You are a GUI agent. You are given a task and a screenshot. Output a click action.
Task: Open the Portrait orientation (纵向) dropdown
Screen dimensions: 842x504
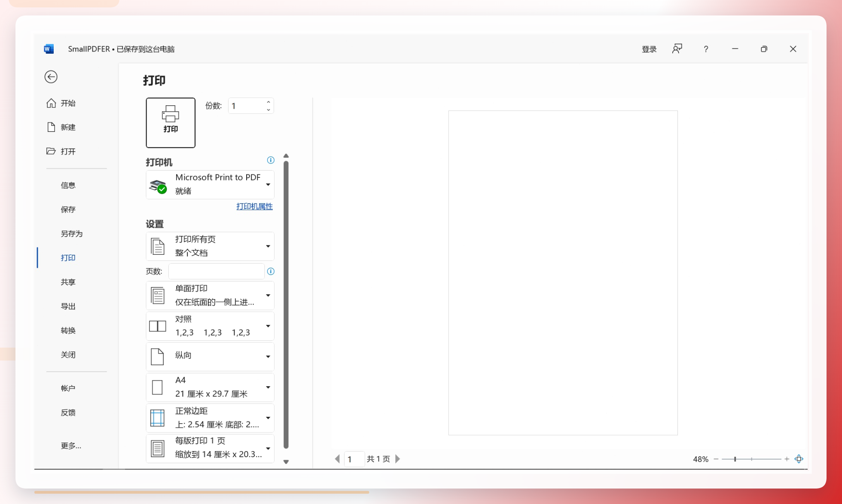(x=210, y=357)
